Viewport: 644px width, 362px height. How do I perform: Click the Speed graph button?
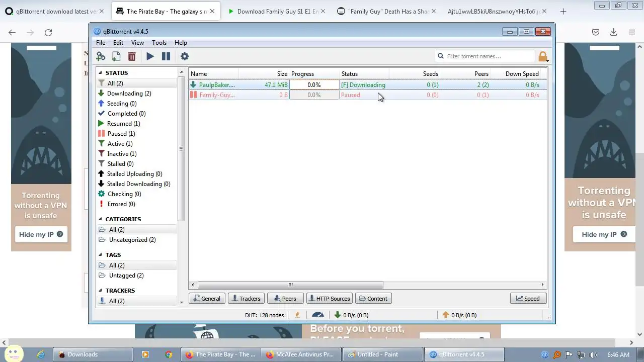click(x=528, y=298)
